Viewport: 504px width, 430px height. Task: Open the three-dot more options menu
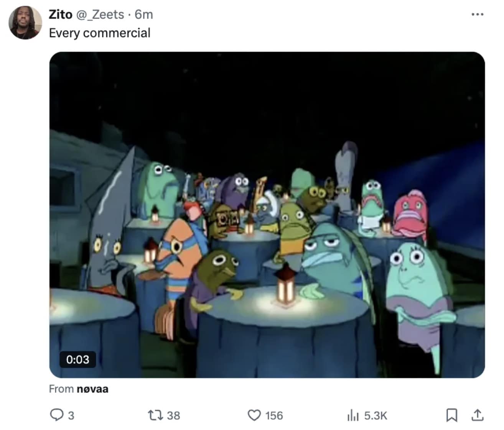pos(477,15)
